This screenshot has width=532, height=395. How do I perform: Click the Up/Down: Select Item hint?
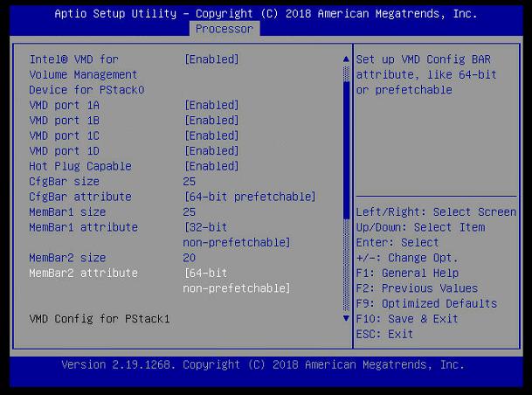(421, 227)
